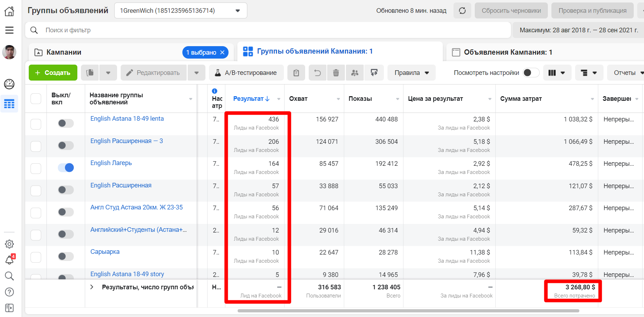Open settings gear in left sidebar
Viewport: 644px width, 317px height.
click(x=10, y=244)
